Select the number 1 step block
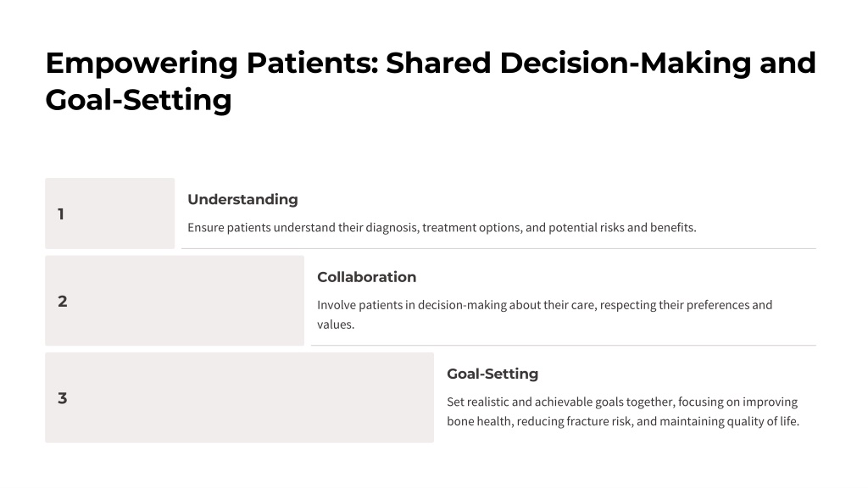The image size is (868, 488). 109,213
